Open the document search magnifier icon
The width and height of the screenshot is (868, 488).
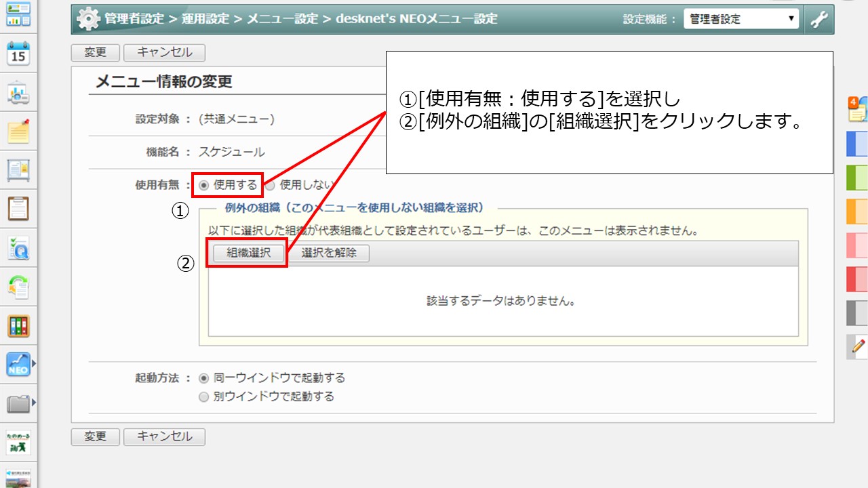[18, 248]
